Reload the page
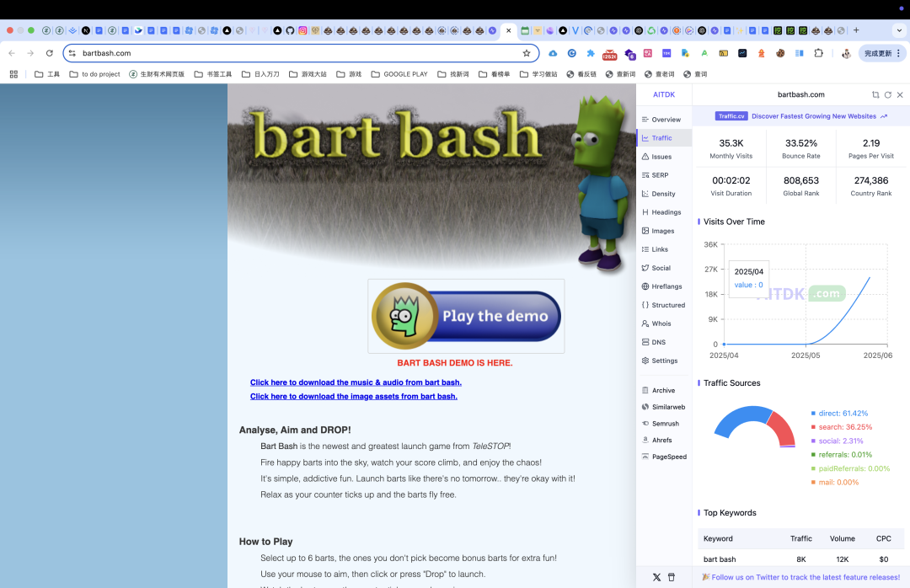The height and width of the screenshot is (588, 910). [x=50, y=53]
